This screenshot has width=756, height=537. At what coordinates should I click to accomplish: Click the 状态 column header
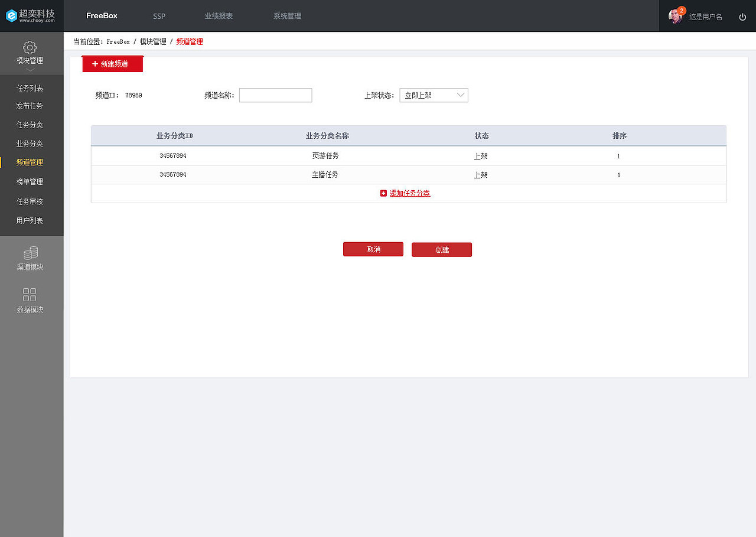[482, 136]
